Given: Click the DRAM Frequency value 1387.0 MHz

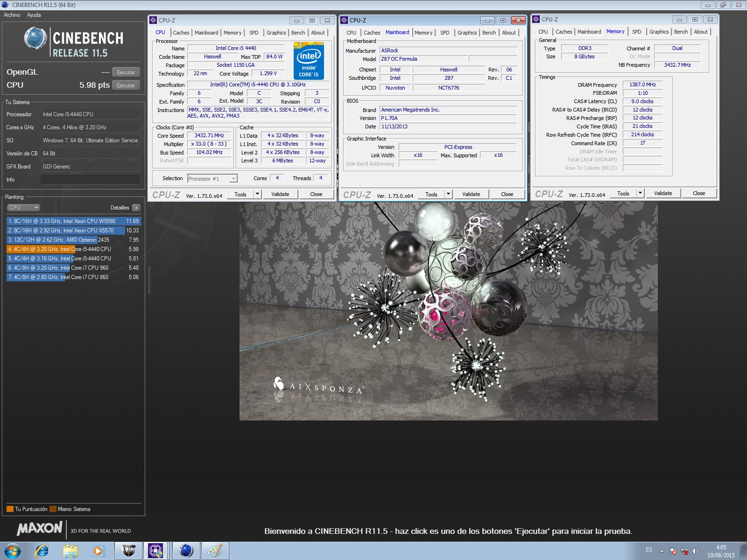Looking at the screenshot, I should [x=642, y=85].
